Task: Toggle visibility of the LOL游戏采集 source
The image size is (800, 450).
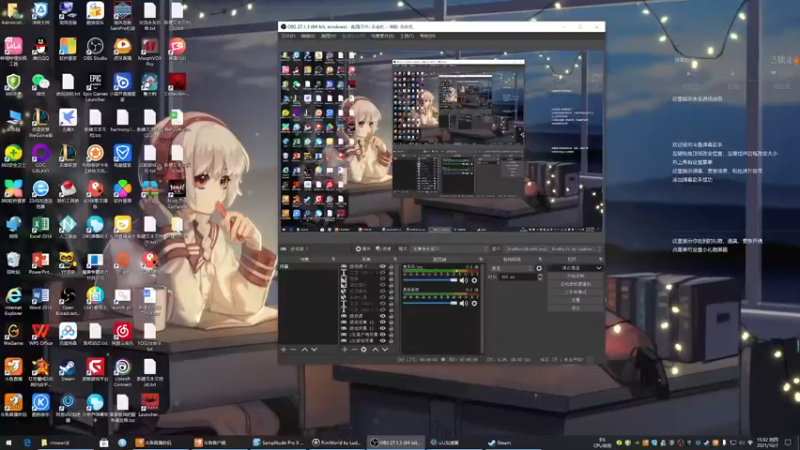Action: (382, 340)
